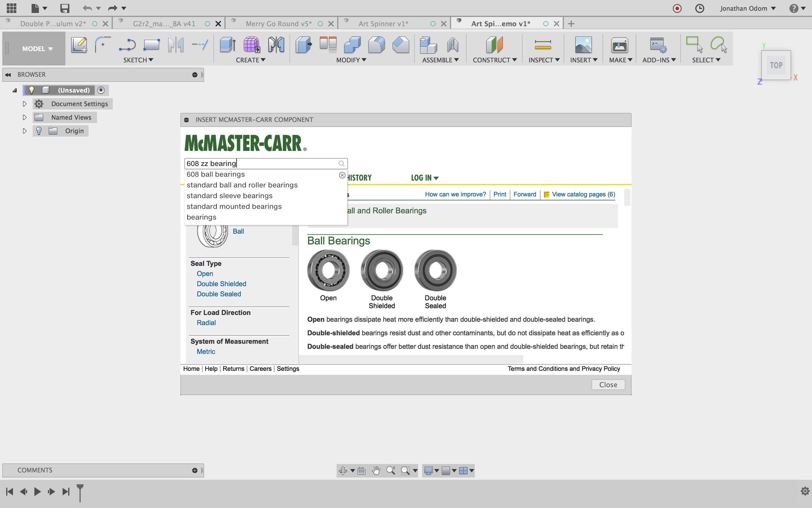This screenshot has width=812, height=508.
Task: Expand the Document Settings tree node
Action: 24,104
